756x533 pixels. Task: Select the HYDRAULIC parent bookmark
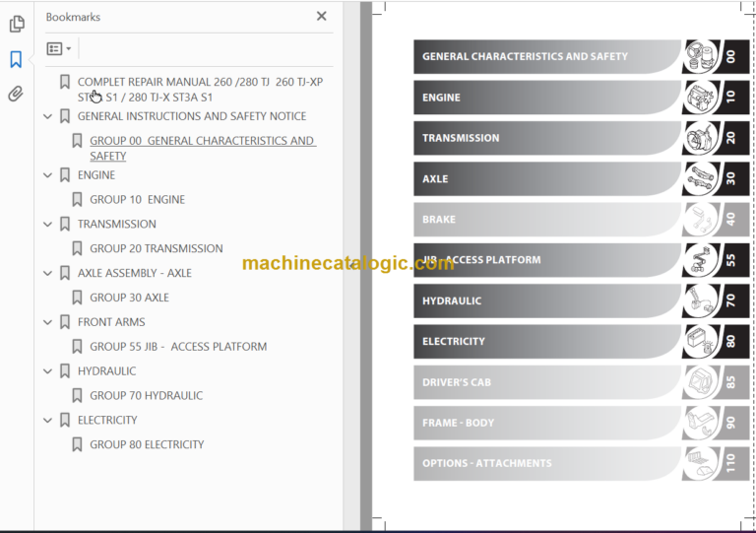click(x=106, y=371)
